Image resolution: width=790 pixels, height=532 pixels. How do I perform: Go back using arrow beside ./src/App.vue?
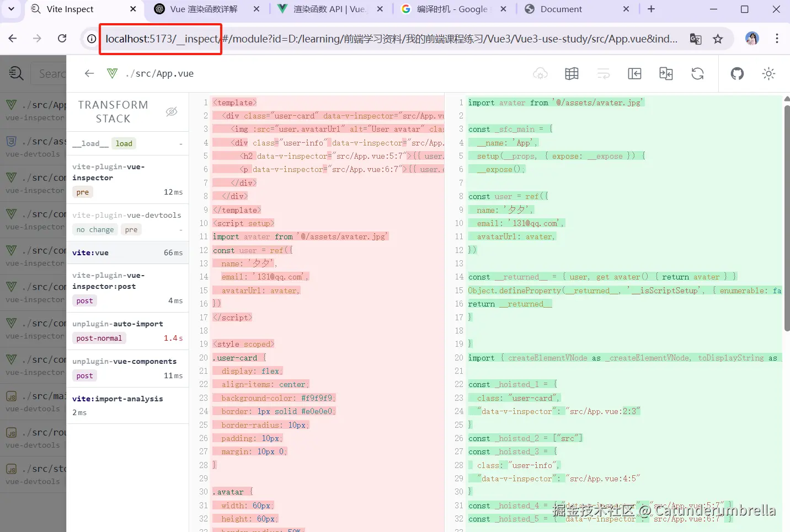coord(89,73)
